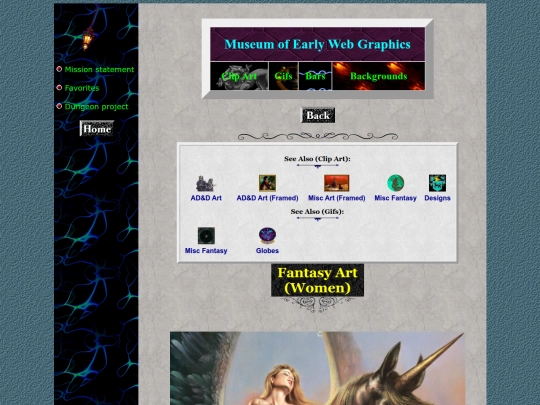Image resolution: width=540 pixels, height=405 pixels.
Task: Click the unicorn fantasy art image
Action: tap(317, 368)
